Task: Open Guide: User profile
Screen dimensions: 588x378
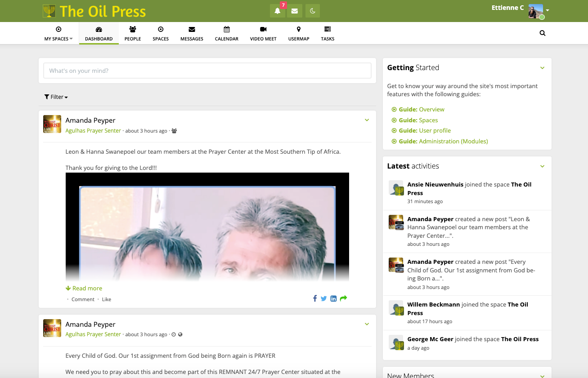Action: point(422,131)
